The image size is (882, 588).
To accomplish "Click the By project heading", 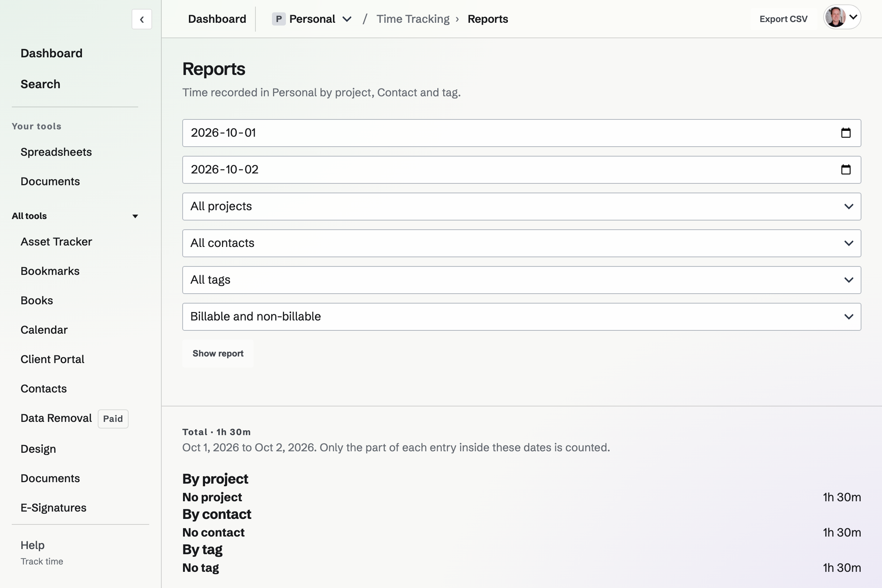I will 215,479.
